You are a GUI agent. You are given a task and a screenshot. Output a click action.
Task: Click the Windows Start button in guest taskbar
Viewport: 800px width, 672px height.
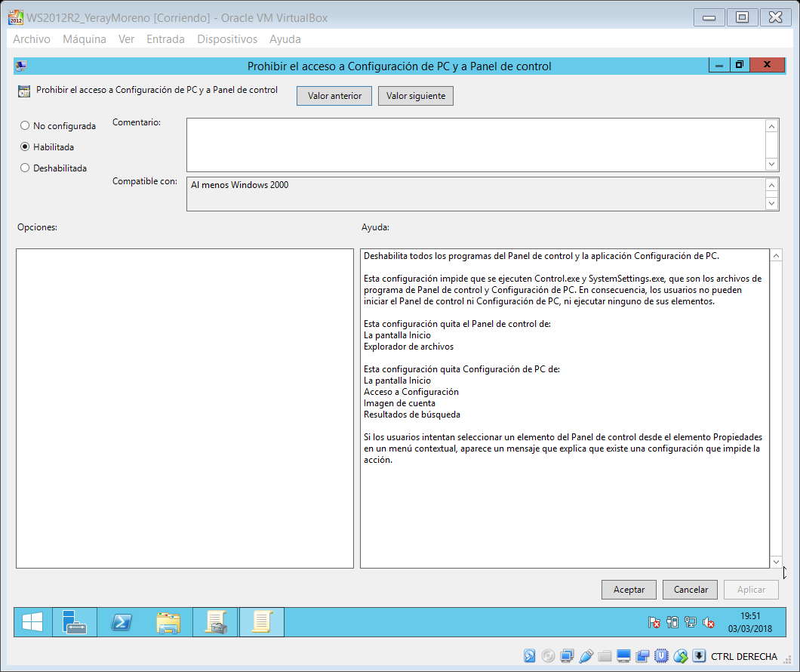pos(32,622)
